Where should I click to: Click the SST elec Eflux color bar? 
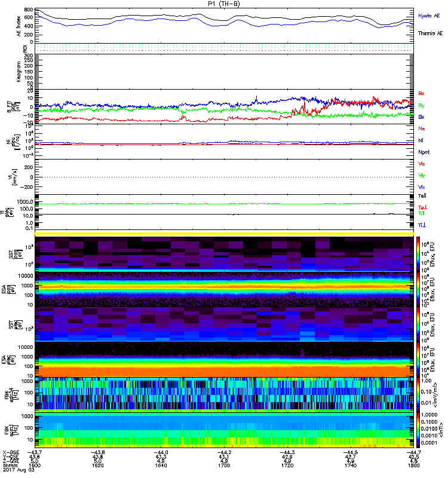[x=418, y=324]
